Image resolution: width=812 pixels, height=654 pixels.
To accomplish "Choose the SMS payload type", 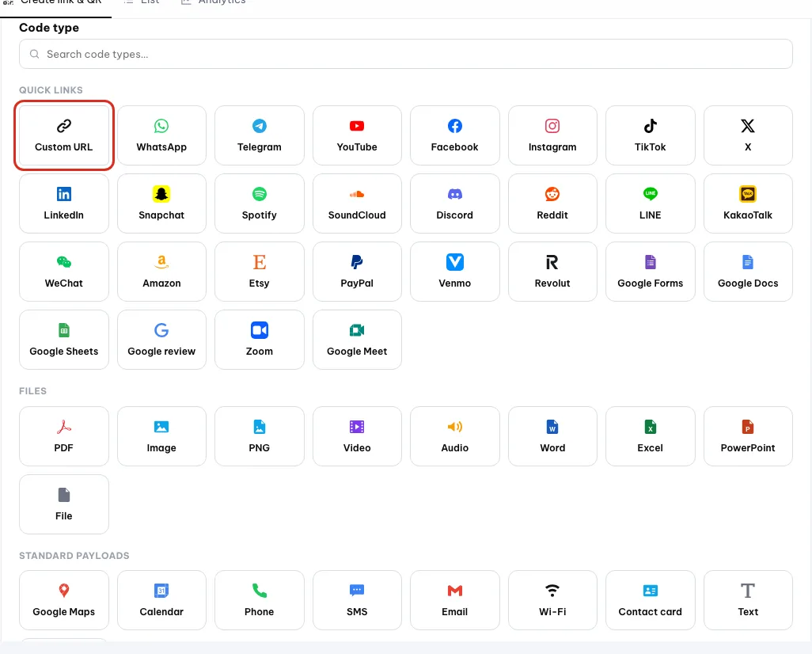I will (357, 600).
